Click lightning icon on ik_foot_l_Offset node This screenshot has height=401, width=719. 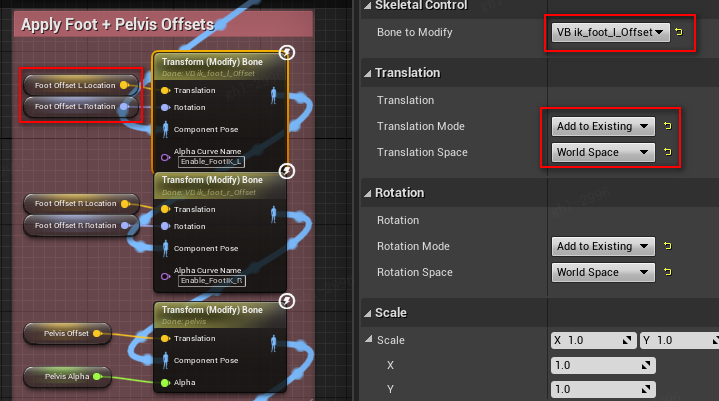pyautogui.click(x=287, y=52)
